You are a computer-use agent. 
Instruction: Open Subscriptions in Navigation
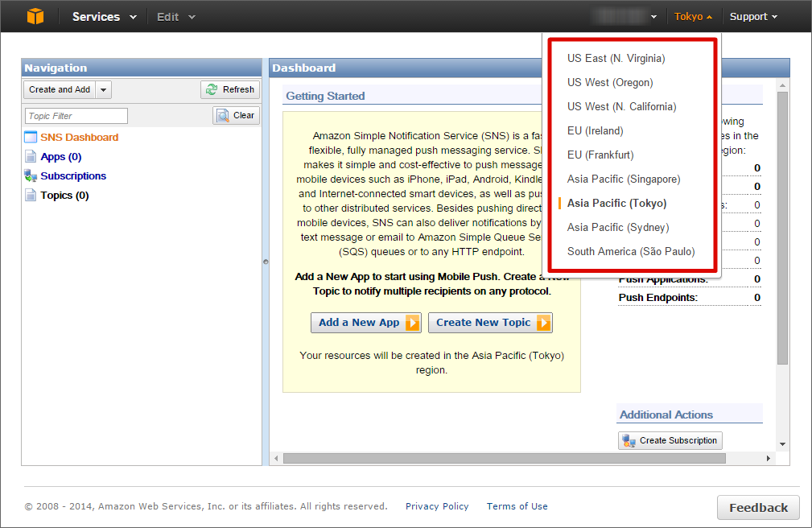[x=73, y=176]
